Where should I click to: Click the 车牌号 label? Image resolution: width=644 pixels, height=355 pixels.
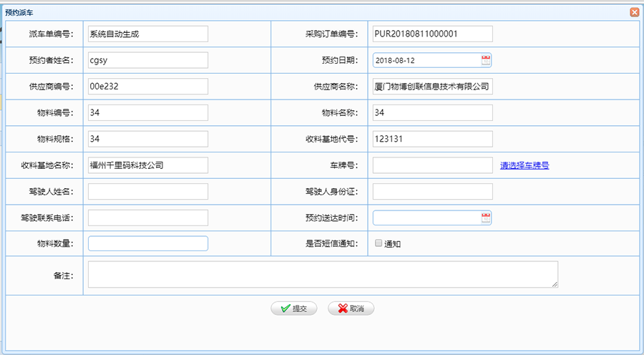344,165
